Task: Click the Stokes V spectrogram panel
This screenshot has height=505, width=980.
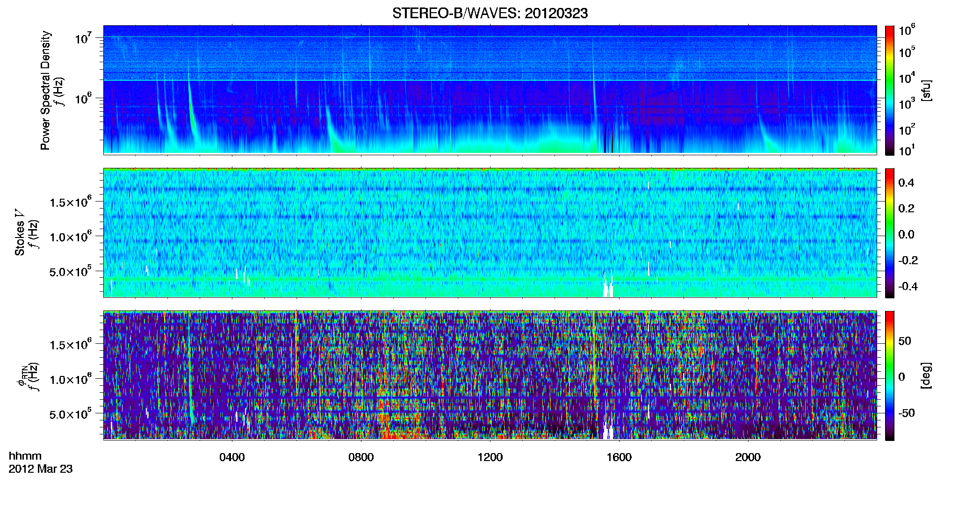Action: click(490, 233)
